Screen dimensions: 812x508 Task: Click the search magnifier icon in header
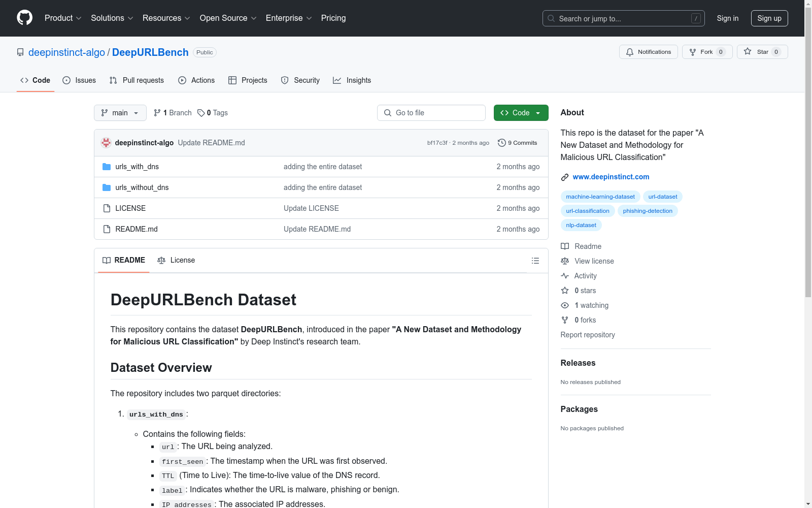pyautogui.click(x=551, y=18)
